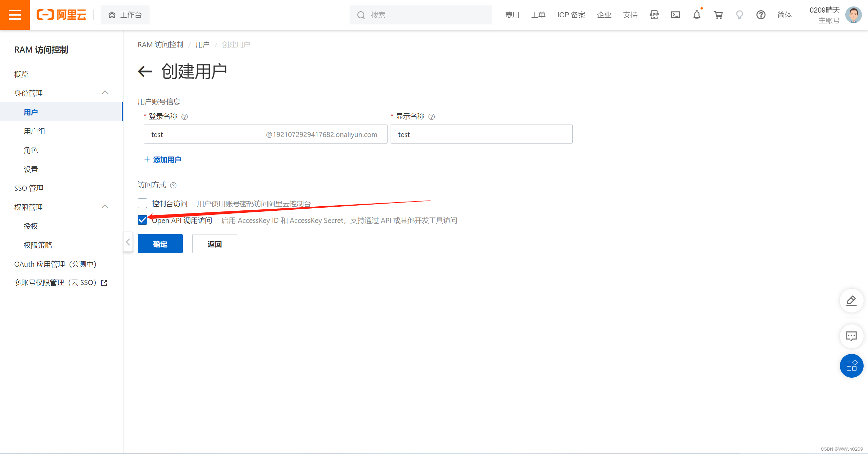868x454 pixels.
Task: Open the 企业 menu
Action: point(604,15)
